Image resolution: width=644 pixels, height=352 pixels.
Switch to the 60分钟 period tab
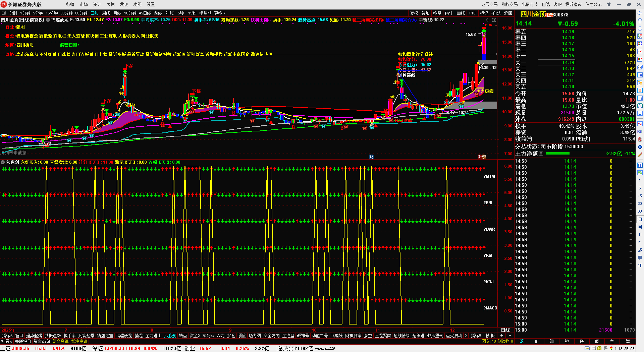tap(81, 13)
